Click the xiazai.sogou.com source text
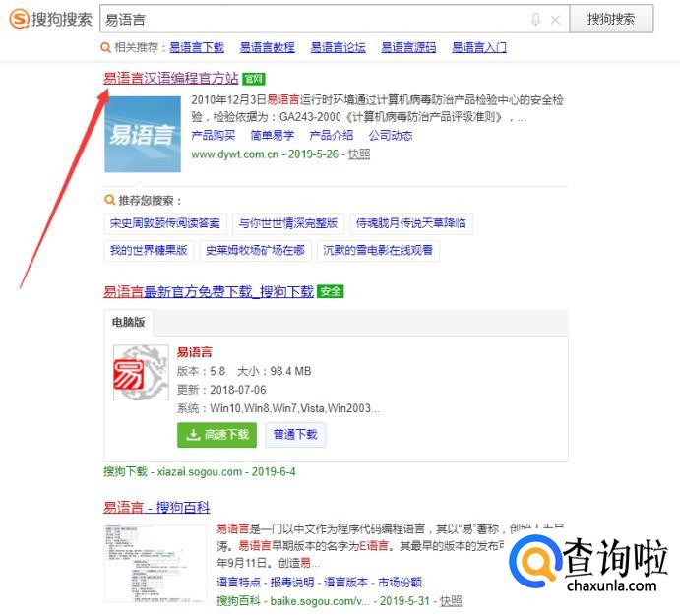 click(200, 471)
